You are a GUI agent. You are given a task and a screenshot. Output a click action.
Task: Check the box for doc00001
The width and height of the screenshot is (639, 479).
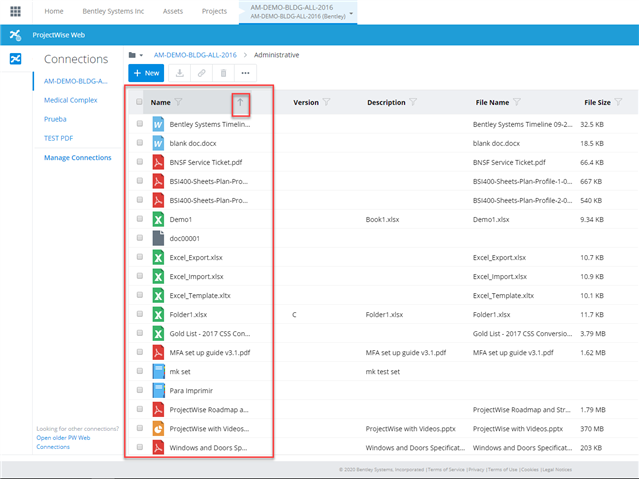[x=140, y=238]
